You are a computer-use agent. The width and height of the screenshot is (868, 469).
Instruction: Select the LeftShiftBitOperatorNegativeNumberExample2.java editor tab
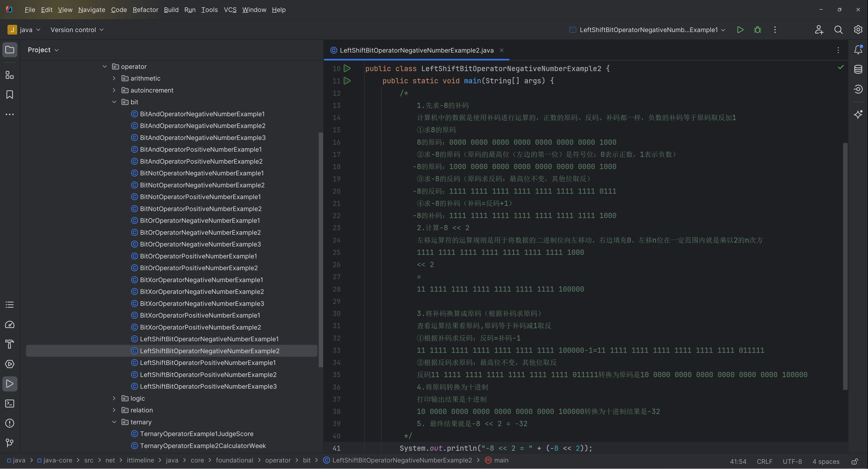coord(417,50)
